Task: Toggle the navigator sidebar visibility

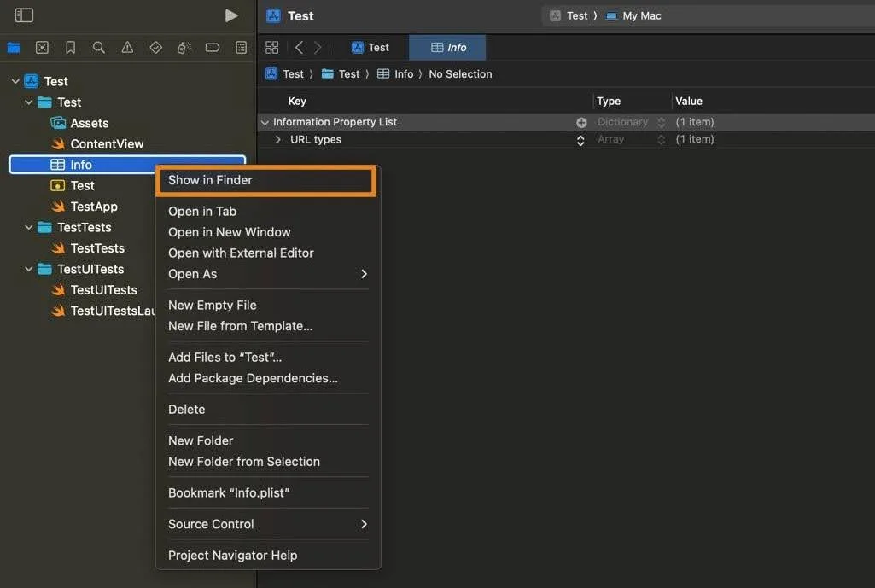Action: 24,15
